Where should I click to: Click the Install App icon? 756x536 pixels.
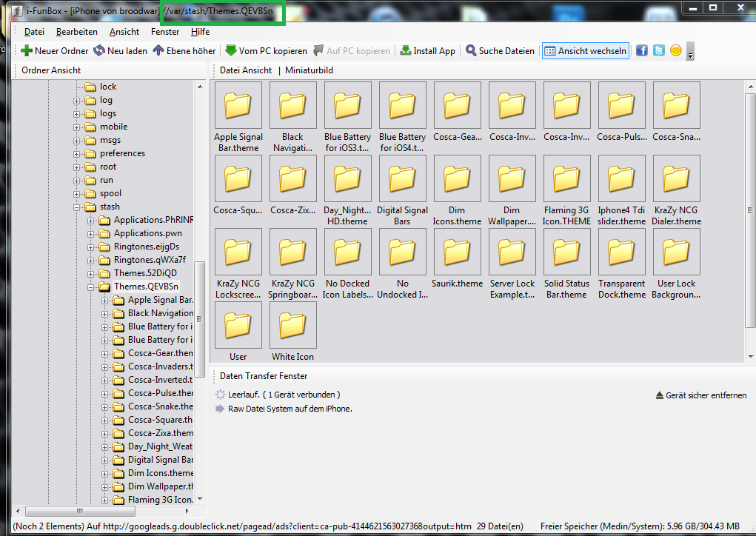click(x=406, y=50)
